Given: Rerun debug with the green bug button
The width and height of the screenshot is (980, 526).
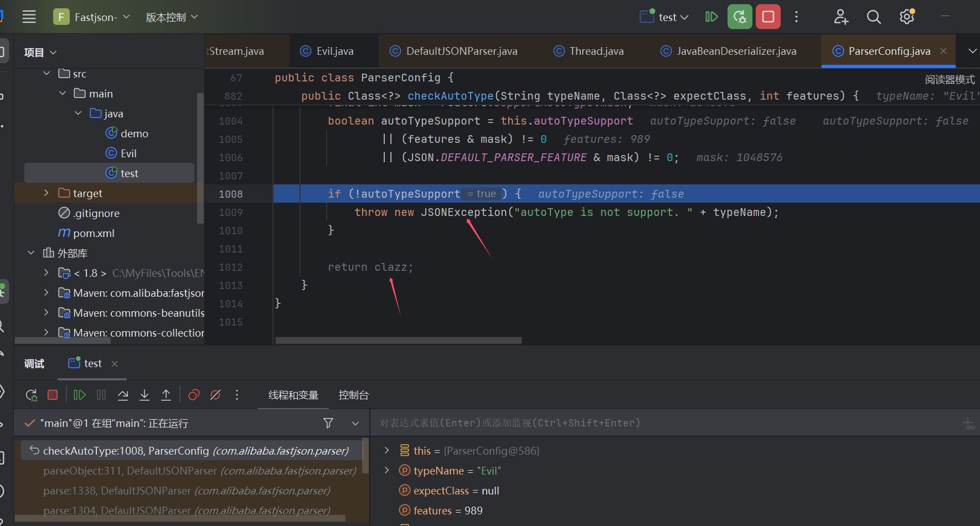Looking at the screenshot, I should point(740,17).
